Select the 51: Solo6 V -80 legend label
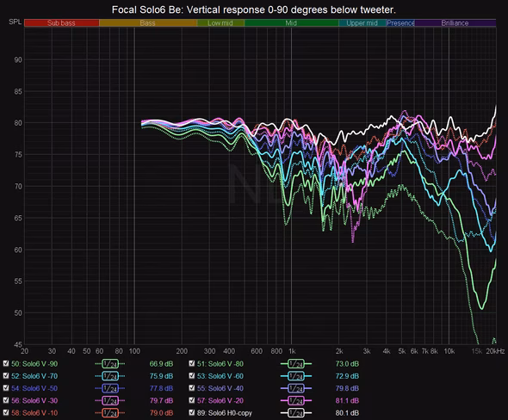Viewport: 508px width, 420px height. coord(220,364)
